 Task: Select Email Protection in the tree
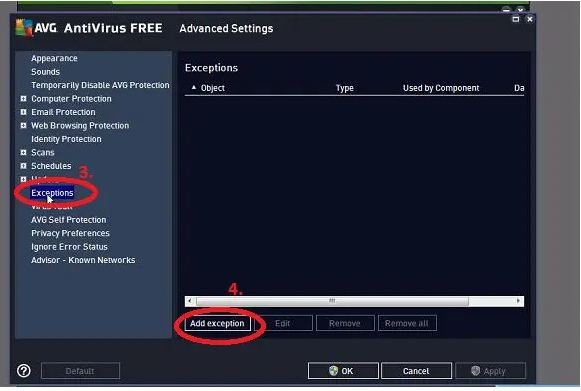(63, 112)
